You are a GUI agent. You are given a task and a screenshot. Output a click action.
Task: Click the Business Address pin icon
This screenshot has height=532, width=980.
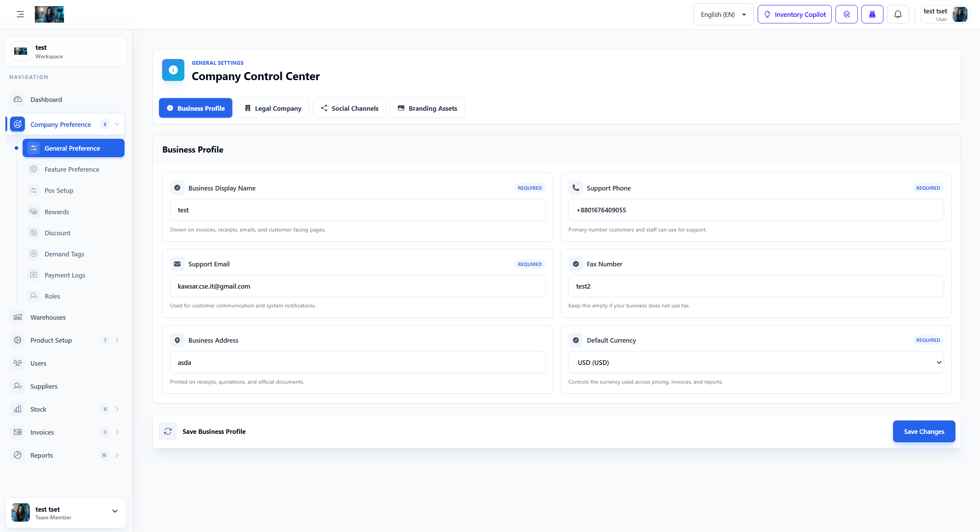(177, 340)
